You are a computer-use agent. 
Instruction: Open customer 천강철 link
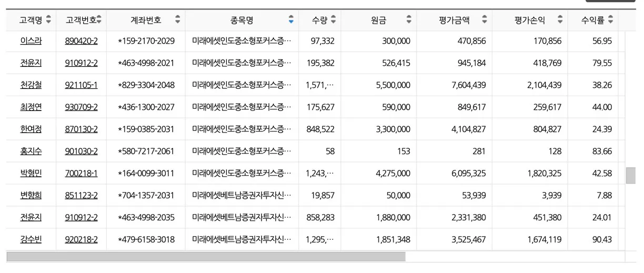coord(31,85)
